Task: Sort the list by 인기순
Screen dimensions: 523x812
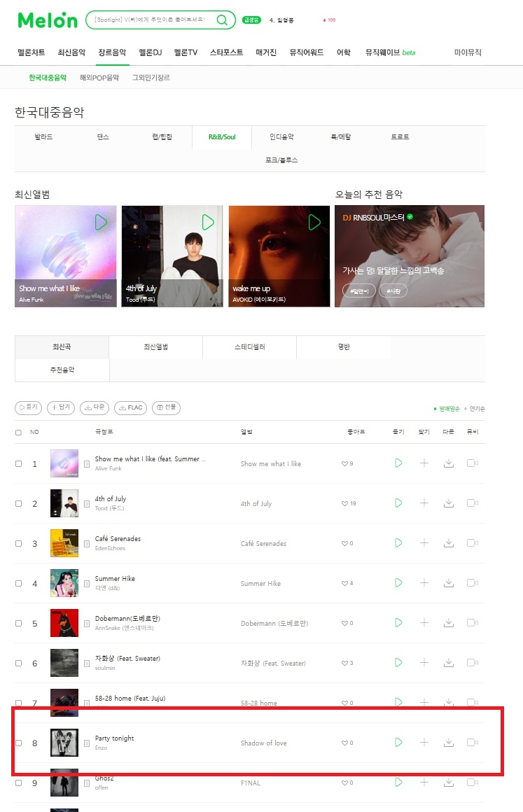Action: click(477, 409)
